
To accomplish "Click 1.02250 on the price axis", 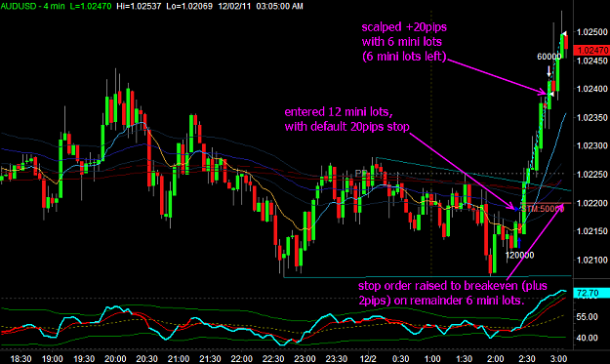I will (x=592, y=175).
